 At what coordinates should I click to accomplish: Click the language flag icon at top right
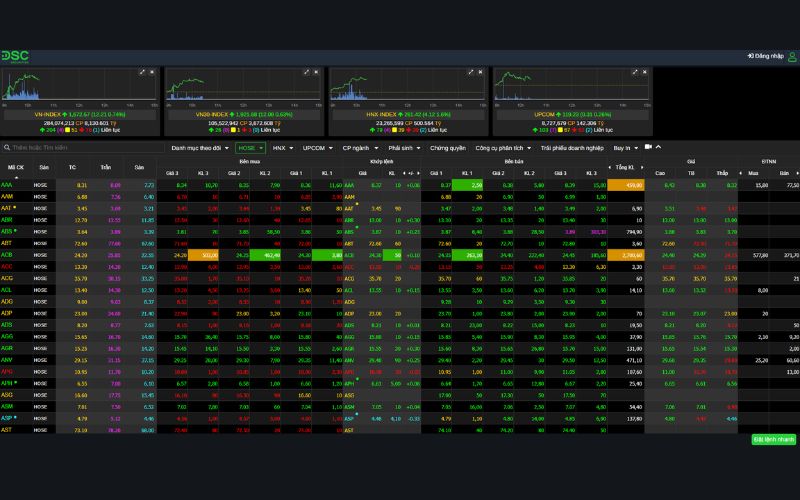coord(792,56)
